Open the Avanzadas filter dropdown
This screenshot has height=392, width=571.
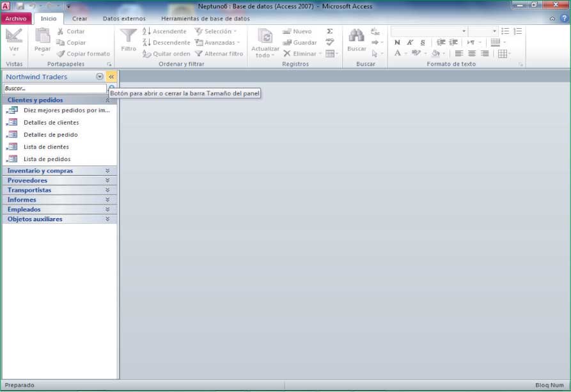point(217,43)
